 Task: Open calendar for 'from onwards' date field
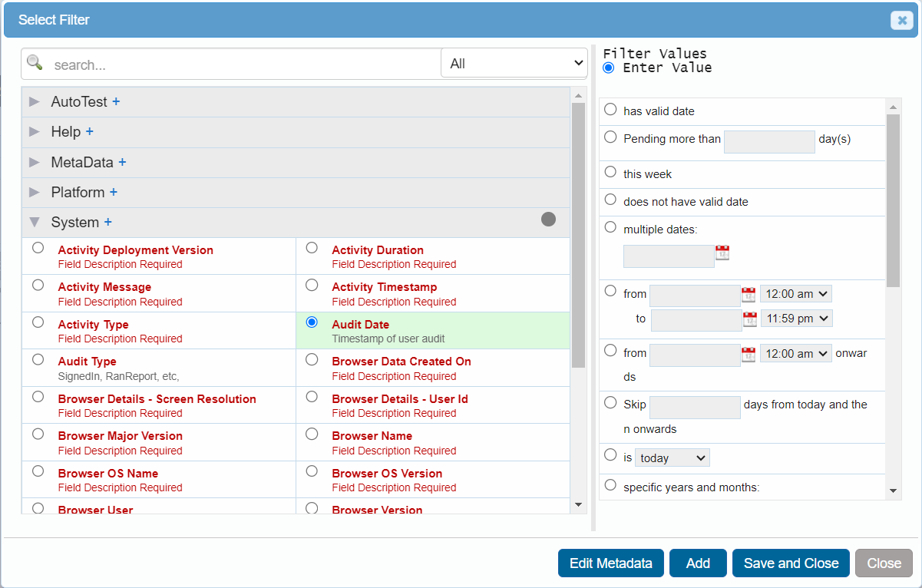tap(748, 354)
